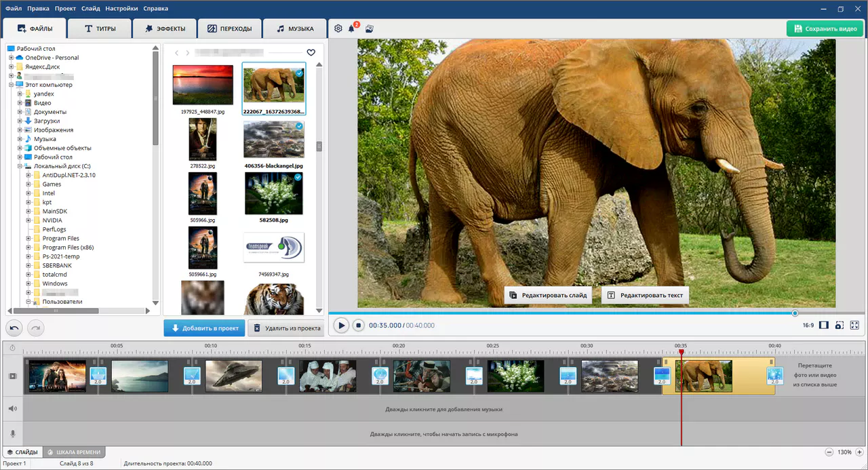Viewport: 868px width, 470px height.
Task: Collapse the Локальный диск (C:) node
Action: (x=20, y=166)
